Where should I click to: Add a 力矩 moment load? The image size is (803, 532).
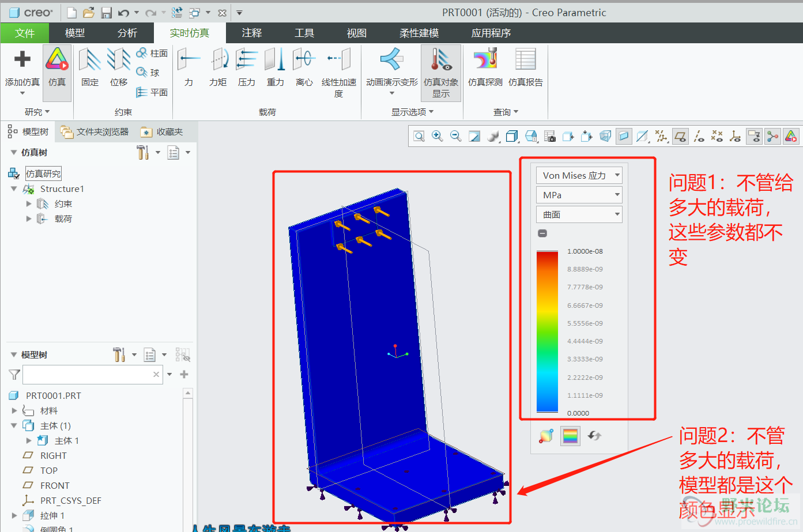(218, 67)
